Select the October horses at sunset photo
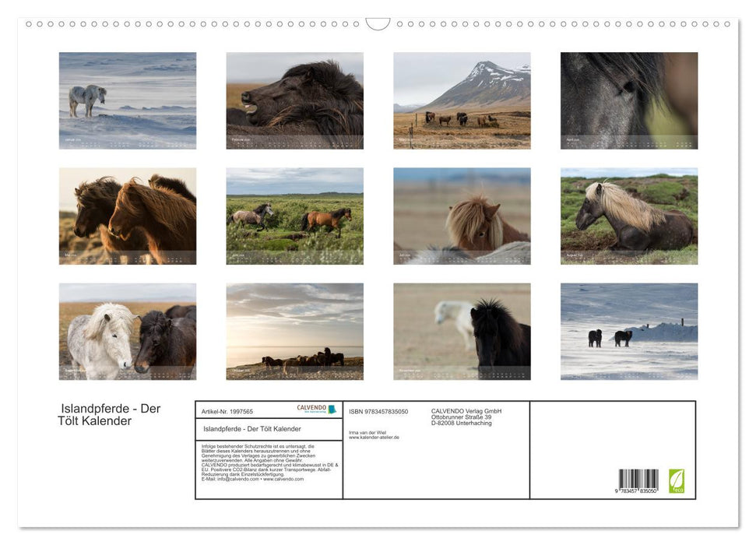Viewport: 756px width, 545px height. click(x=294, y=331)
